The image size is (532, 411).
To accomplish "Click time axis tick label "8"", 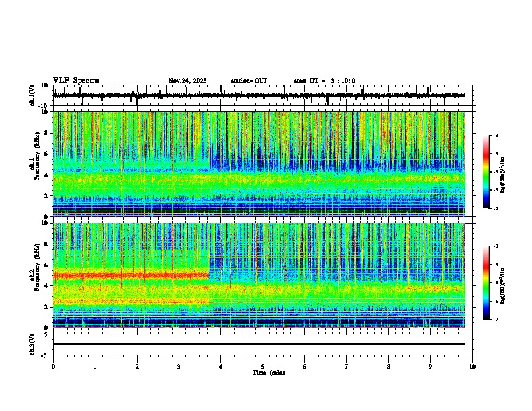I will tap(388, 367).
